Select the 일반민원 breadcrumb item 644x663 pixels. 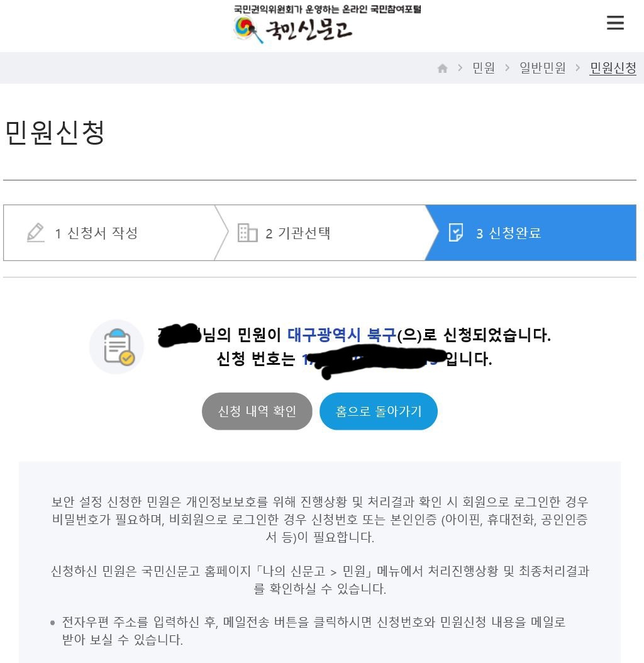click(542, 68)
